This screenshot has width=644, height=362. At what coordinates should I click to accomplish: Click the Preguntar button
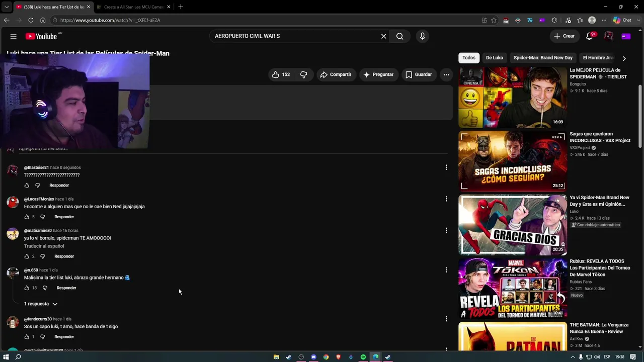(x=378, y=74)
